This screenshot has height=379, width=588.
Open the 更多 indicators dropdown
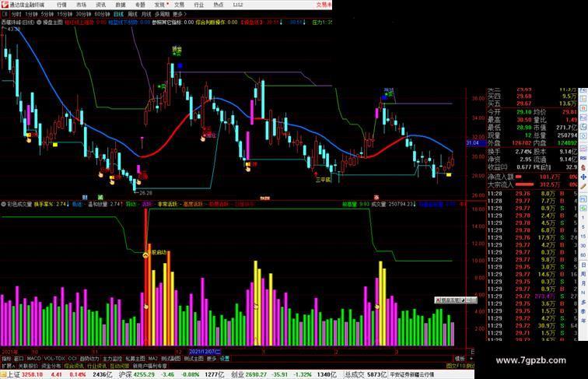tap(212, 359)
